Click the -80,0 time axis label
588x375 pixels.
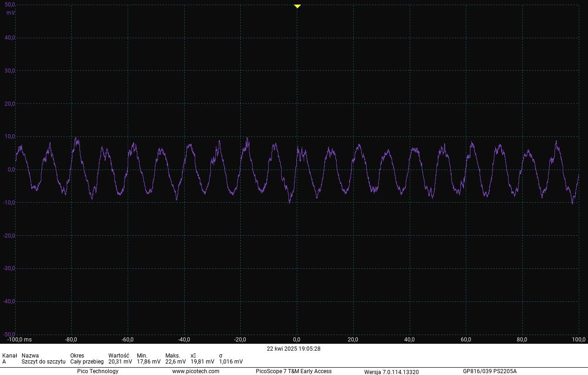click(x=71, y=340)
